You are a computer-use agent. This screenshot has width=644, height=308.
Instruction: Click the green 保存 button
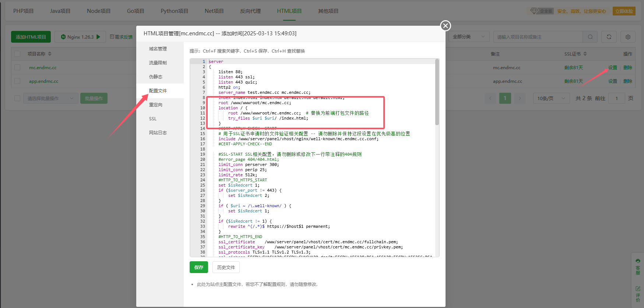199,267
